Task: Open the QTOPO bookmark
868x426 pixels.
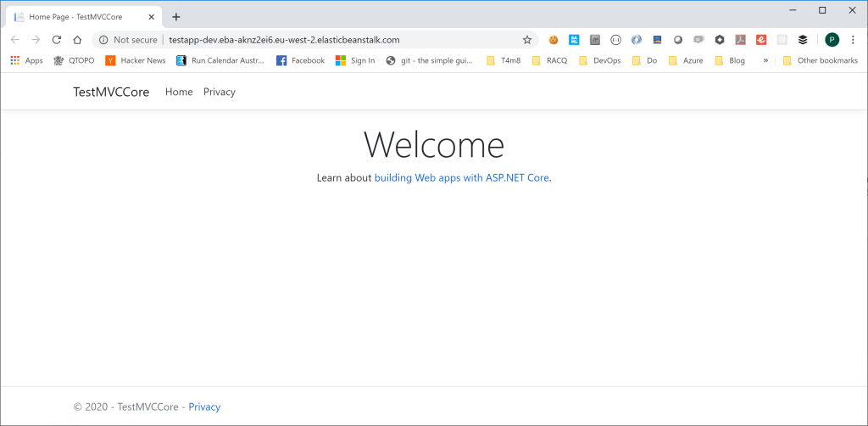Action: click(74, 60)
